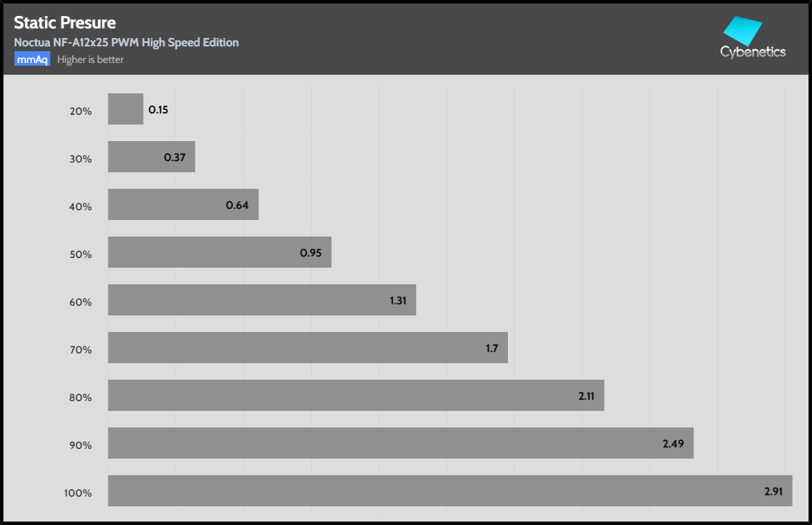
Task: Click the 0.15 value label
Action: click(x=158, y=109)
